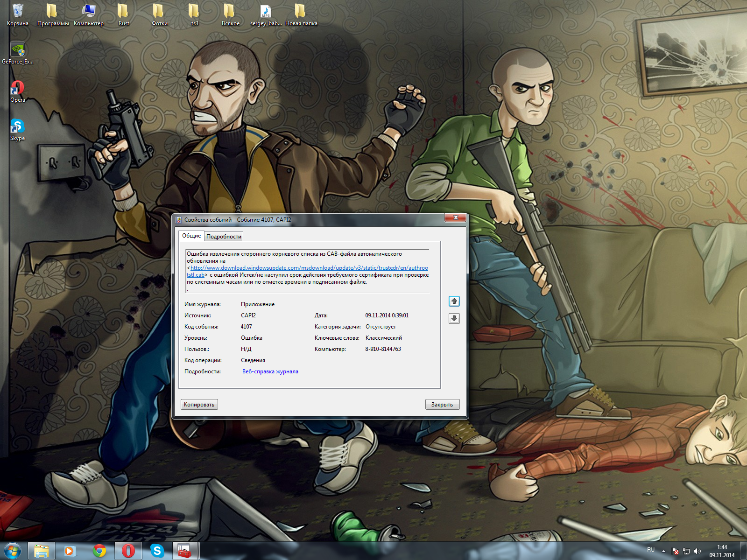Open Action Center flag tray icon
The image size is (747, 560).
pyautogui.click(x=675, y=551)
